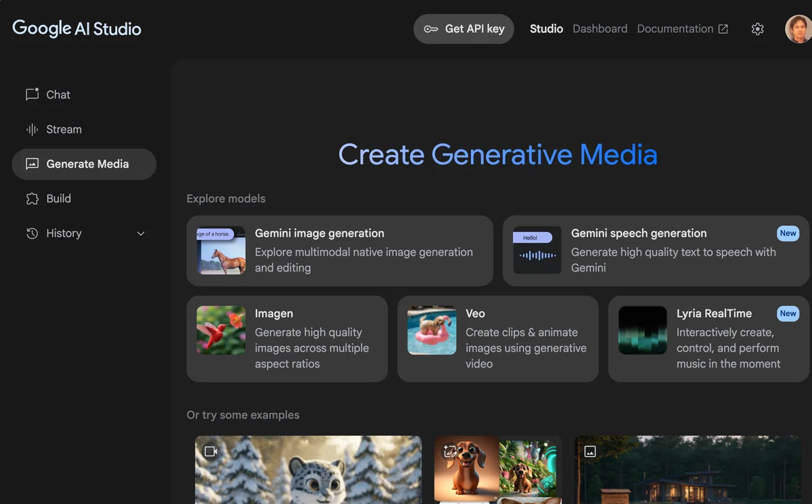Image resolution: width=812 pixels, height=504 pixels.
Task: Select Chat in the sidebar
Action: point(84,95)
